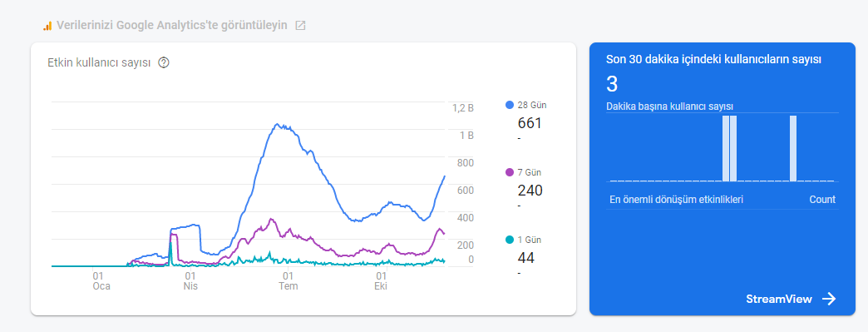This screenshot has width=868, height=332.
Task: Click the 01 Tem axis date label
Action: coord(288,281)
